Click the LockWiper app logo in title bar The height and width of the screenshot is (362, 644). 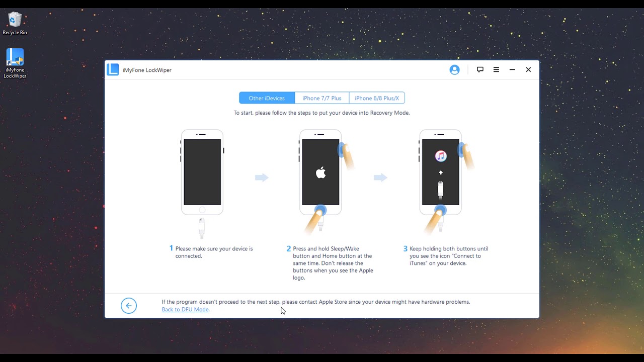coord(113,70)
